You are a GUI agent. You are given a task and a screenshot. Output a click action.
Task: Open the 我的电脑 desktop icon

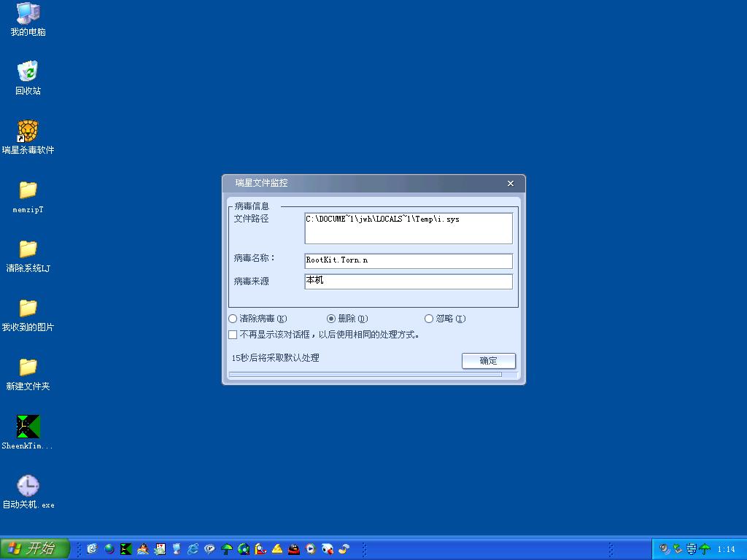(28, 19)
